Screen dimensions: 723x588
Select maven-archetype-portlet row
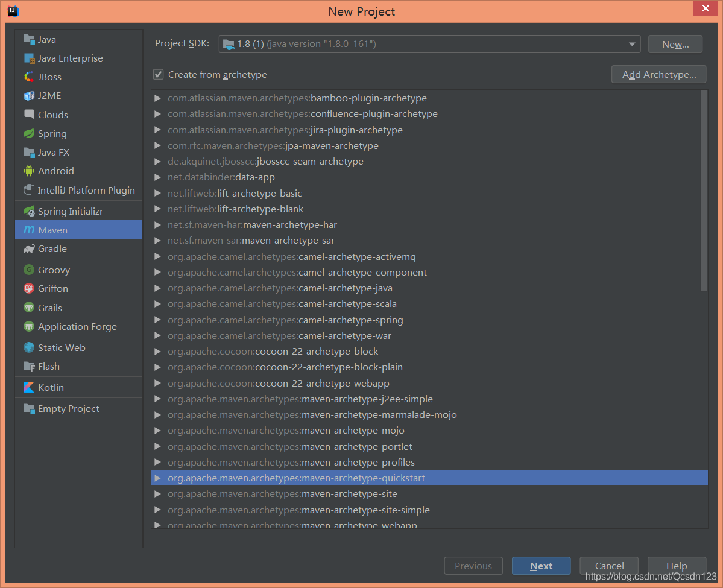[429, 446]
